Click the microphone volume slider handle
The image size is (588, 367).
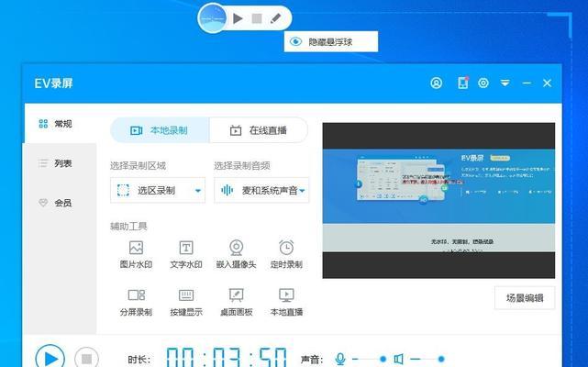click(383, 359)
